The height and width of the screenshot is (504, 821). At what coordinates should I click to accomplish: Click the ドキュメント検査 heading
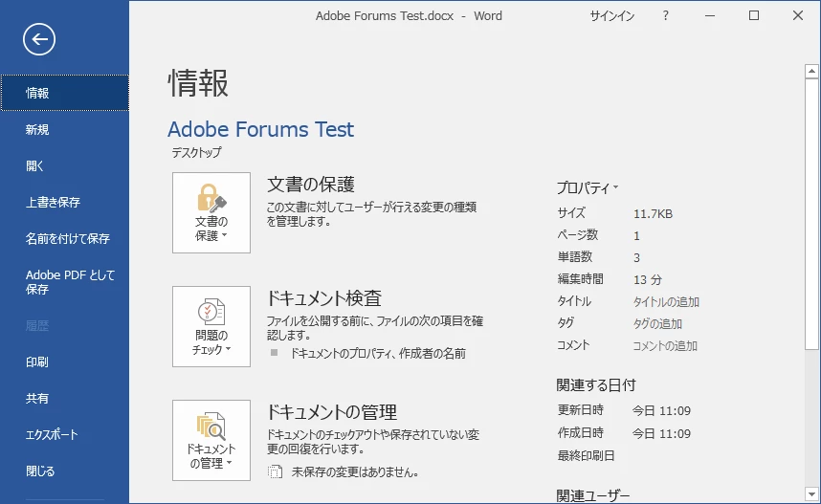[x=324, y=298]
